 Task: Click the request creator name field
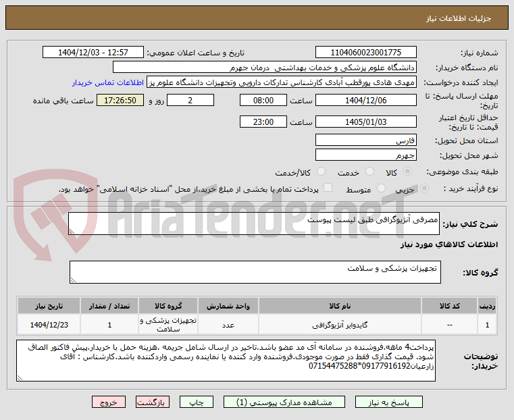point(282,82)
